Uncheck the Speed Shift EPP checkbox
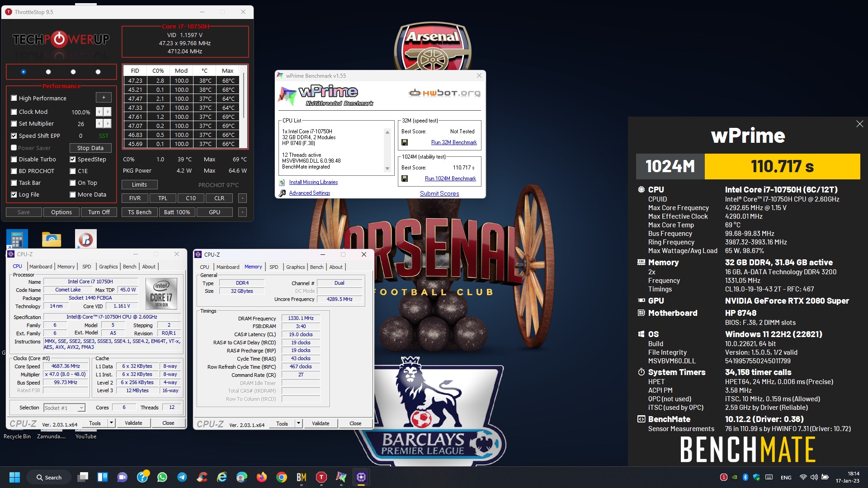Image resolution: width=868 pixels, height=488 pixels. click(14, 136)
